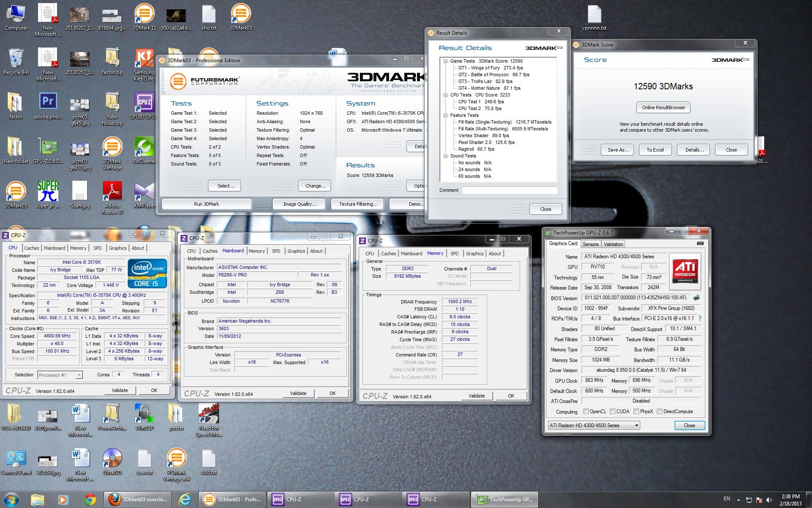The width and height of the screenshot is (812, 508).
Task: Open the Computer desktop icon
Action: (16, 17)
